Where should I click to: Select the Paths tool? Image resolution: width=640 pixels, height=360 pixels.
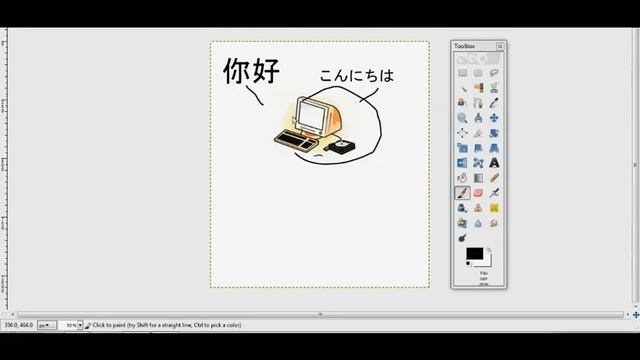(x=478, y=103)
